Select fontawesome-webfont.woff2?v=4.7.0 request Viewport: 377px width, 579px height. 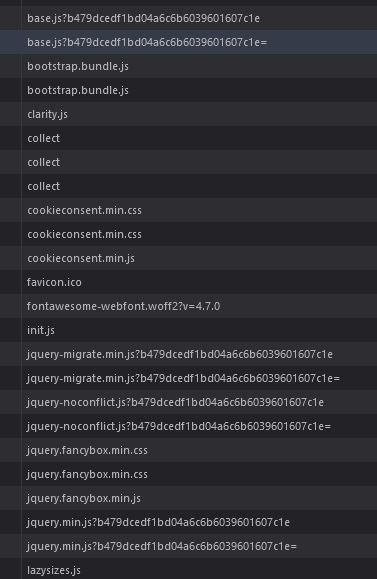(x=188, y=306)
